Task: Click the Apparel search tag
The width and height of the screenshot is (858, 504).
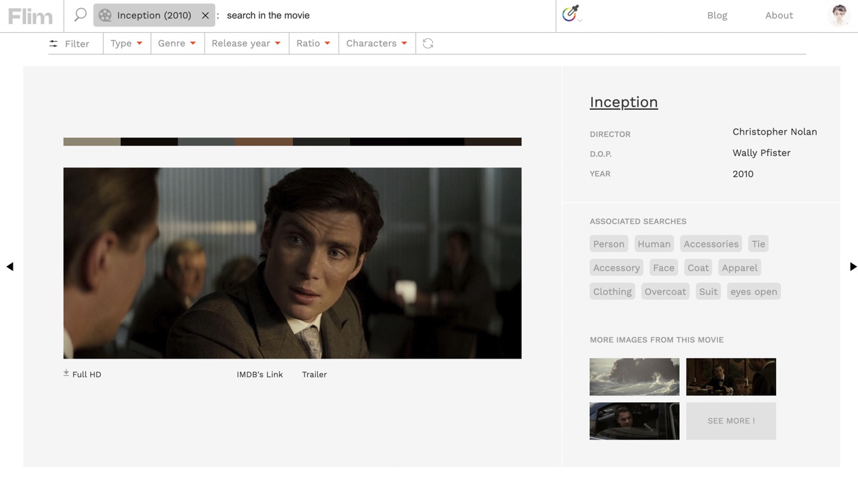Action: click(739, 268)
